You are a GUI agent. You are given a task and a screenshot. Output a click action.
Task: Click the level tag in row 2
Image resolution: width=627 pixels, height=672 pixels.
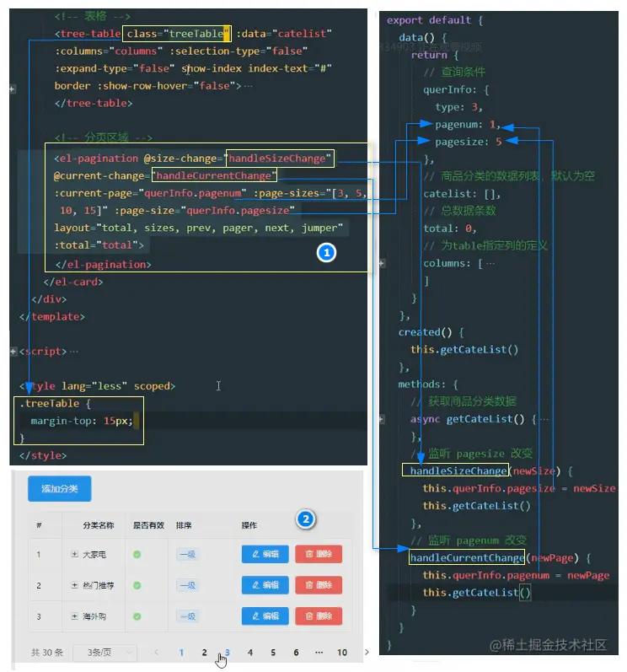pyautogui.click(x=188, y=585)
